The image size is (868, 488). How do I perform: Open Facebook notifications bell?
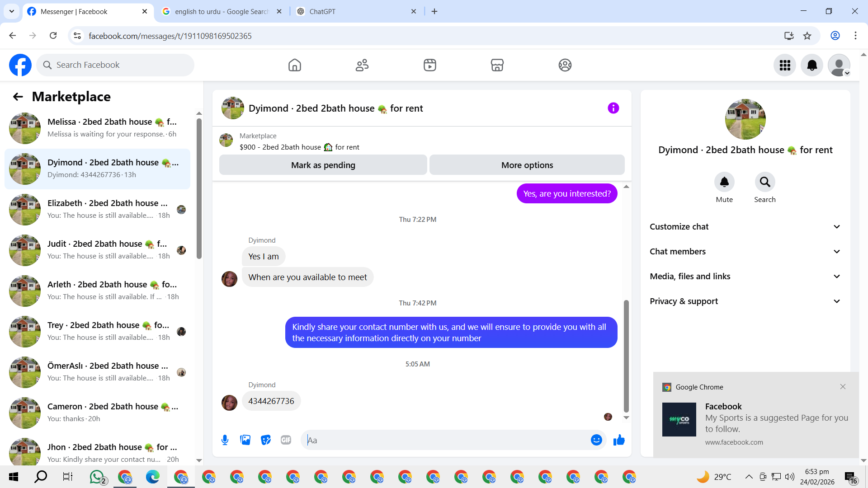(x=812, y=65)
